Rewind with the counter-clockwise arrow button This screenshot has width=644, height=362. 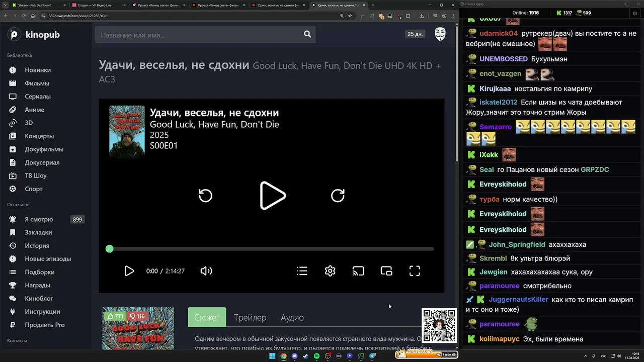205,196
